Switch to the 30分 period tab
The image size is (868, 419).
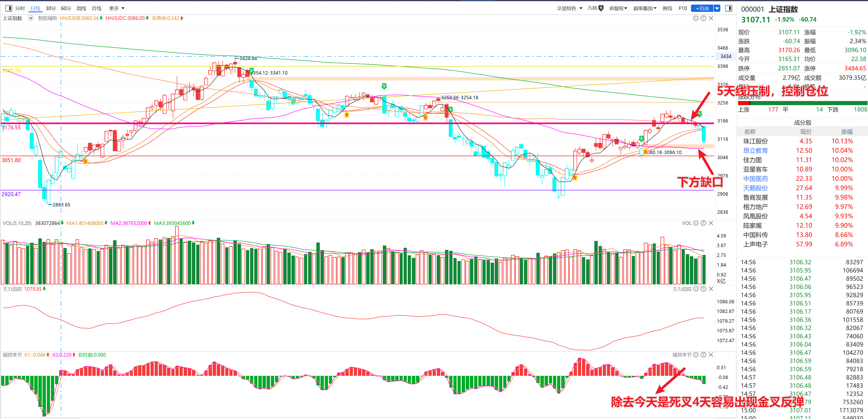[50, 8]
